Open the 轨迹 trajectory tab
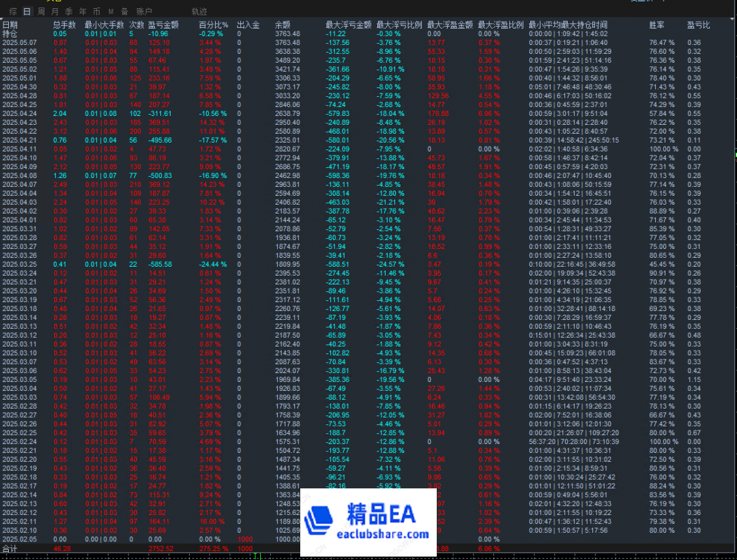The width and height of the screenshot is (737, 560). (198, 11)
